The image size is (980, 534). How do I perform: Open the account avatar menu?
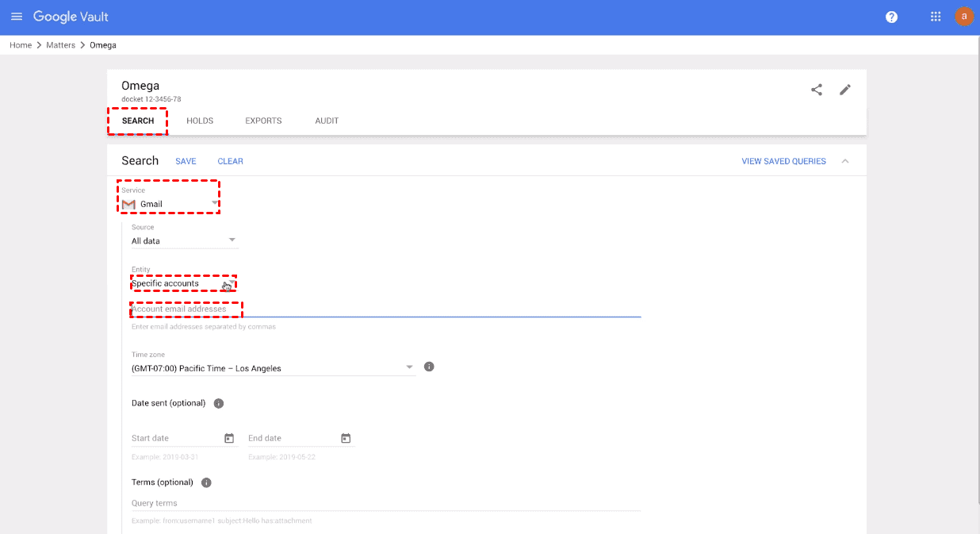(x=964, y=17)
